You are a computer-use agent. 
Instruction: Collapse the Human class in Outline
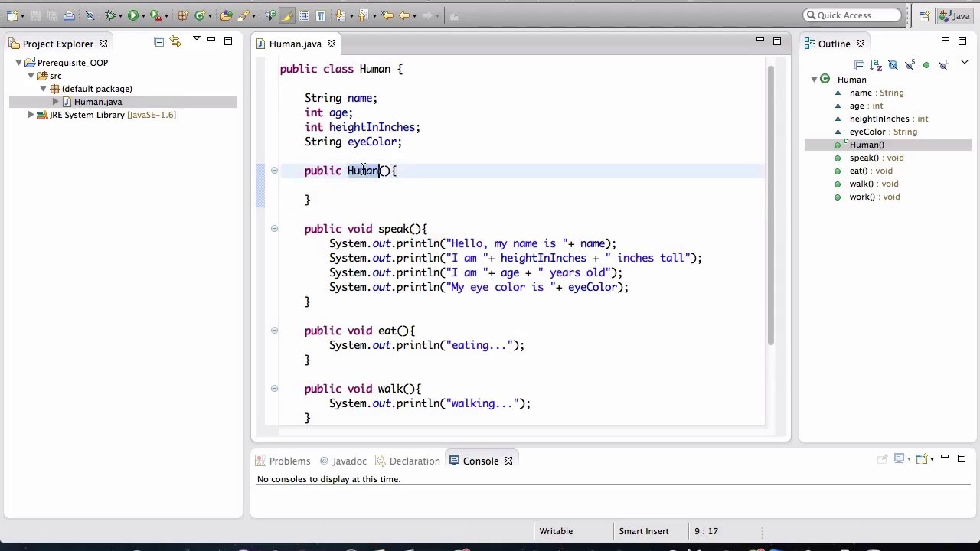coord(814,80)
